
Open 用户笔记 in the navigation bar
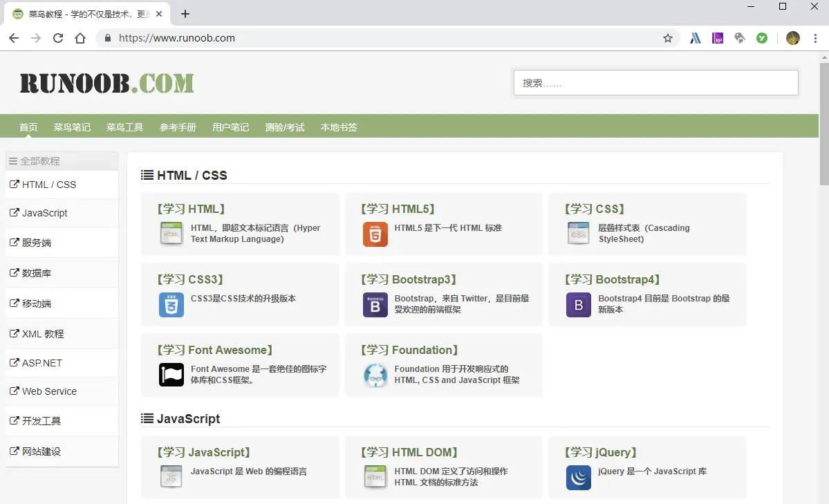[230, 127]
